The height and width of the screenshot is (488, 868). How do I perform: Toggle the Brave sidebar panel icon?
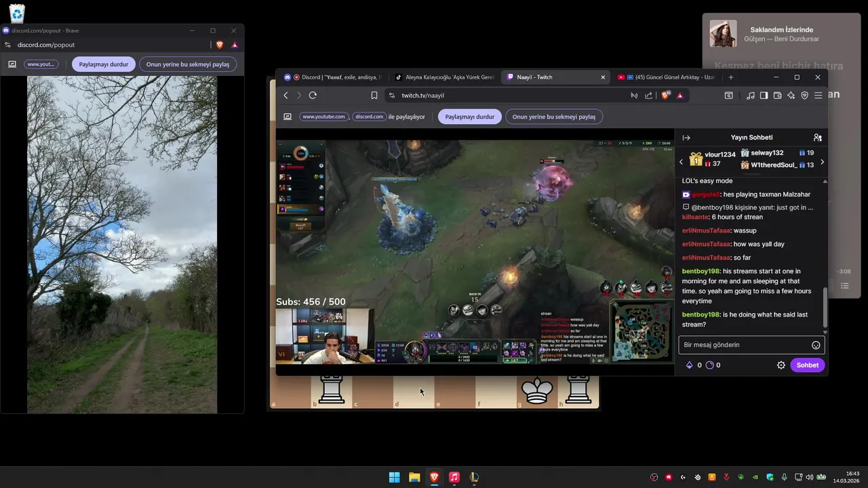(764, 96)
